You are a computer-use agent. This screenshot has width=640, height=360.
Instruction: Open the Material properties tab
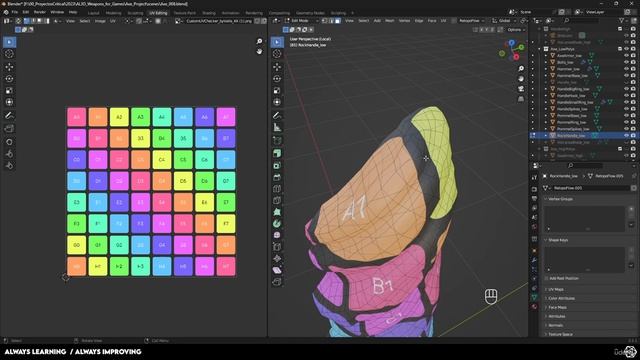(x=534, y=307)
